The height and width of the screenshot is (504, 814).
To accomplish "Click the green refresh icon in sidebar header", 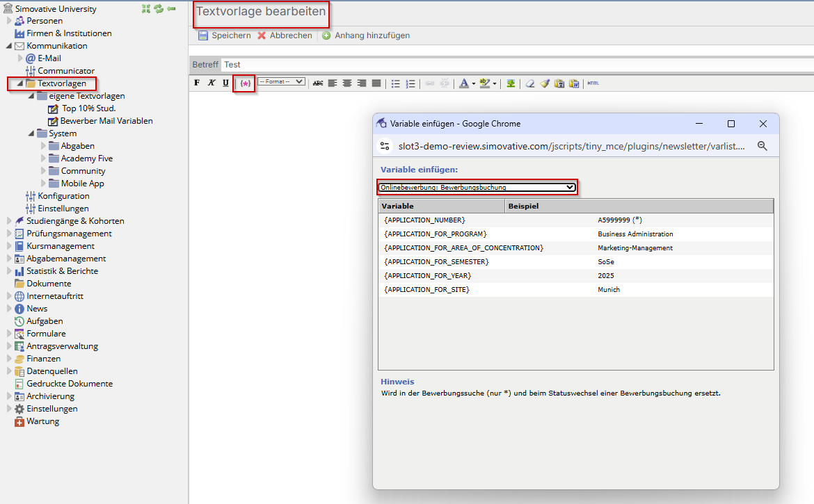I will (x=159, y=8).
